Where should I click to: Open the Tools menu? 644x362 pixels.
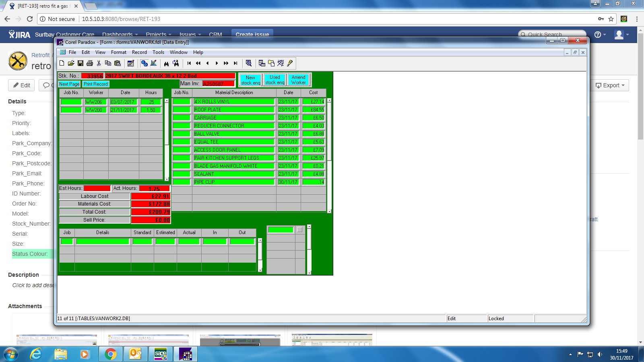pos(158,52)
